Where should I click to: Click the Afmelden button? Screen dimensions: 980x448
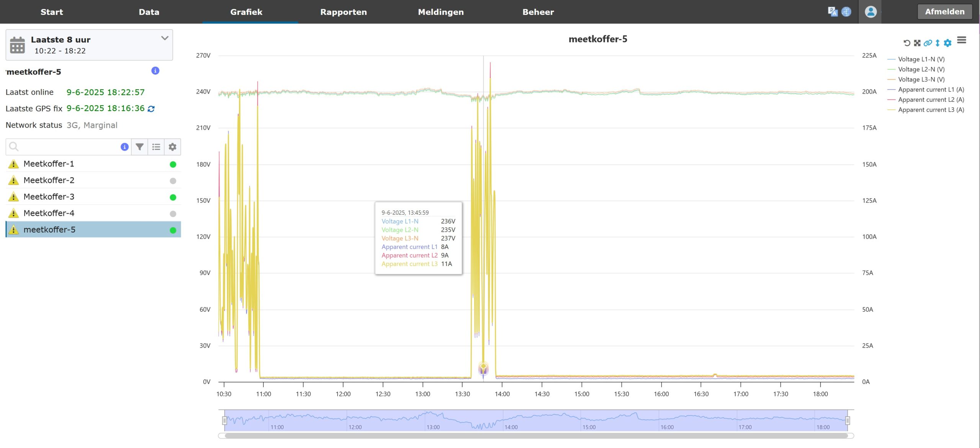(x=945, y=12)
